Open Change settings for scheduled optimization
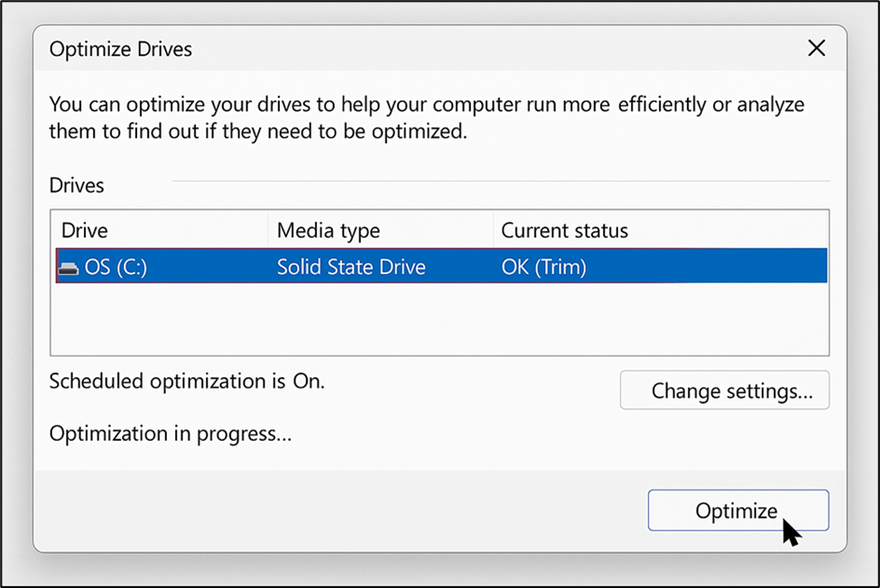The image size is (880, 588). click(x=725, y=390)
